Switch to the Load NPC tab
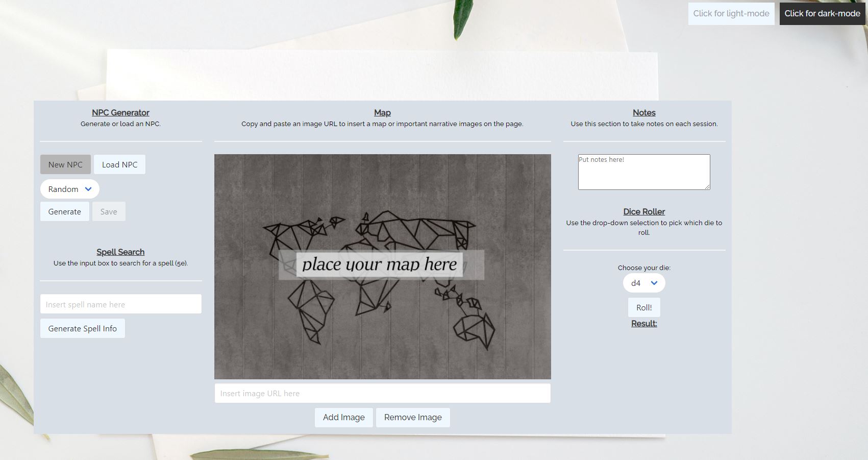Viewport: 868px width, 460px height. 119,164
